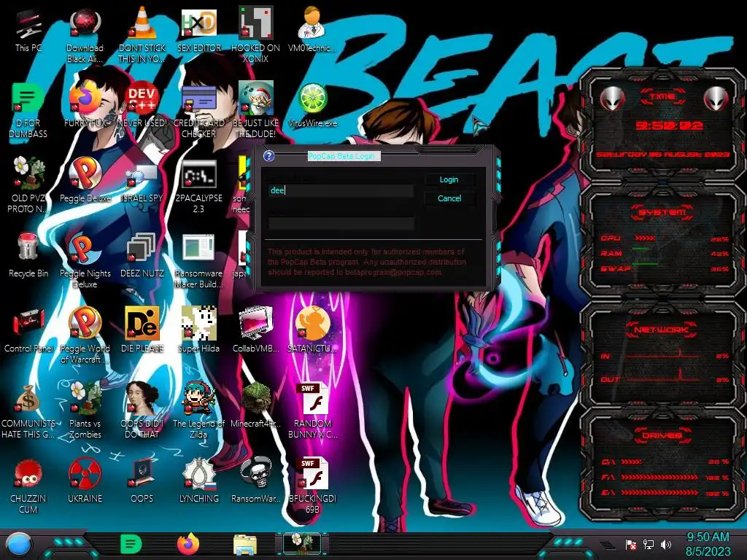Viewport: 747px width, 560px height.
Task: Open the network tray icon
Action: (x=649, y=544)
